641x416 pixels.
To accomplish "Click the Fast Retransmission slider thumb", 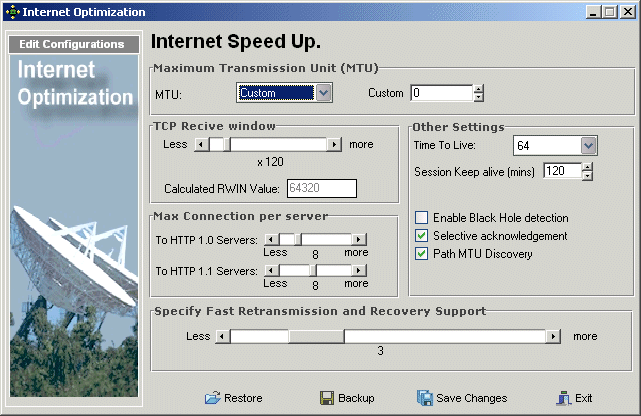I will click(x=316, y=336).
